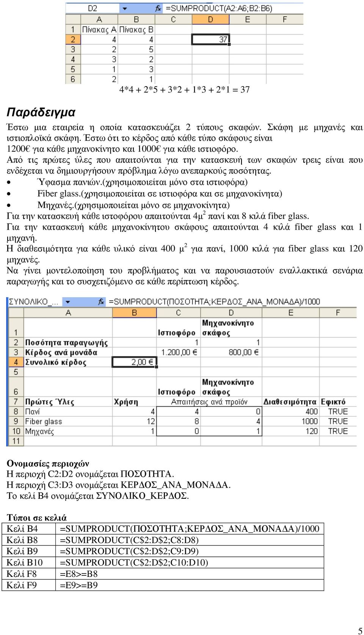Click the Ποσότητα παραγωγής cell
The image size is (364, 635).
click(x=68, y=342)
